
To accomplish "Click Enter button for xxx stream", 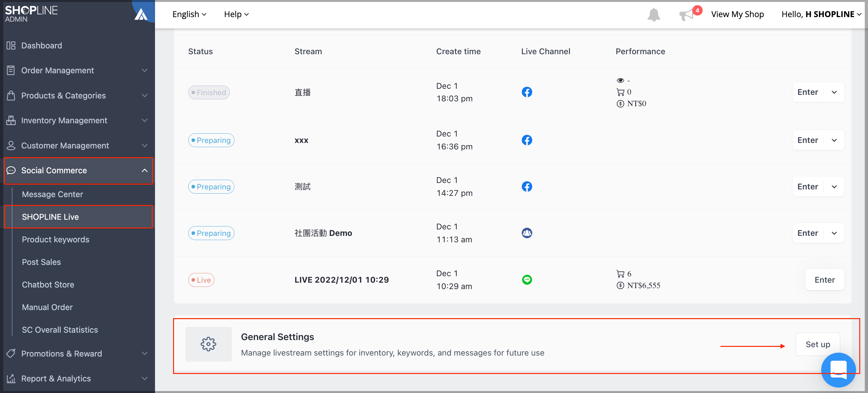I will [808, 140].
